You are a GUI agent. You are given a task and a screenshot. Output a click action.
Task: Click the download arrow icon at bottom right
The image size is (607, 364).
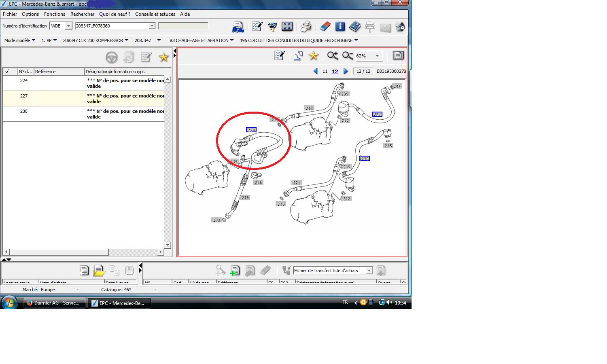tap(381, 271)
